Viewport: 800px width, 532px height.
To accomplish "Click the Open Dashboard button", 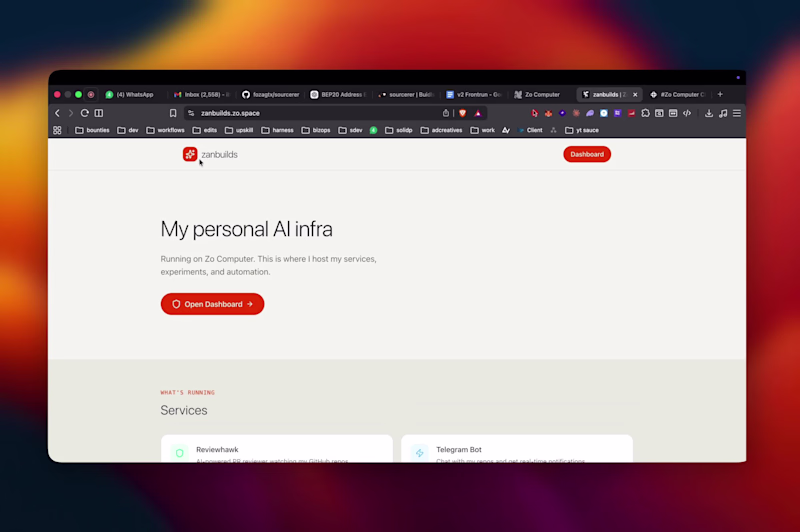I will pyautogui.click(x=212, y=304).
